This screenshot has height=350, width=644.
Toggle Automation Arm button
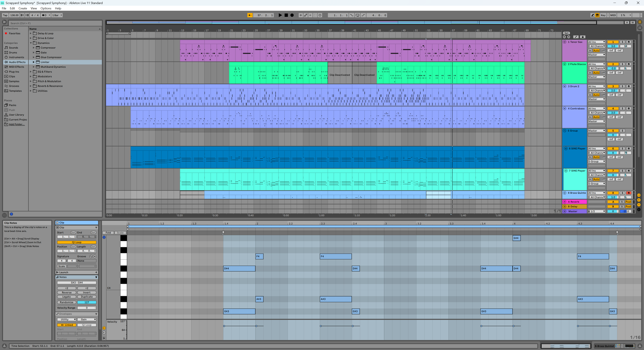[305, 15]
